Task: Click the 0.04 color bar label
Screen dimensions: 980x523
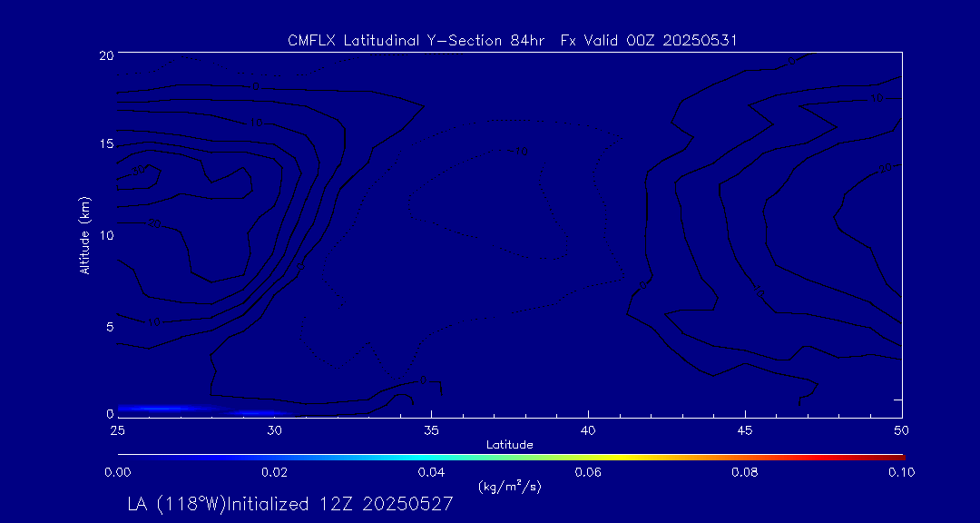Action: click(431, 472)
